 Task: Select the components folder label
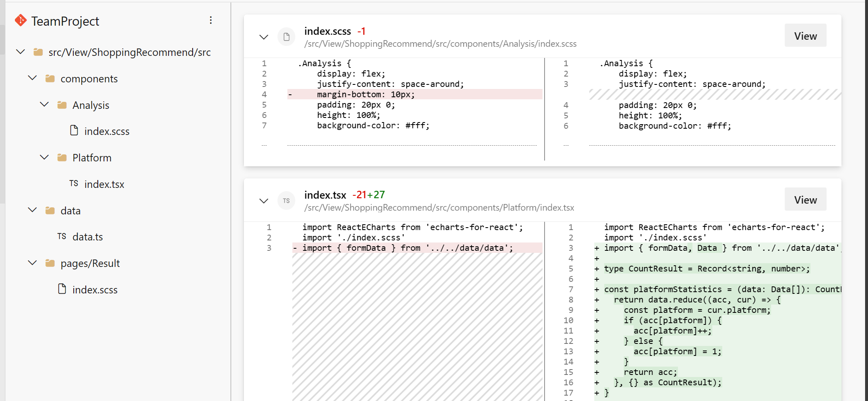coord(89,79)
